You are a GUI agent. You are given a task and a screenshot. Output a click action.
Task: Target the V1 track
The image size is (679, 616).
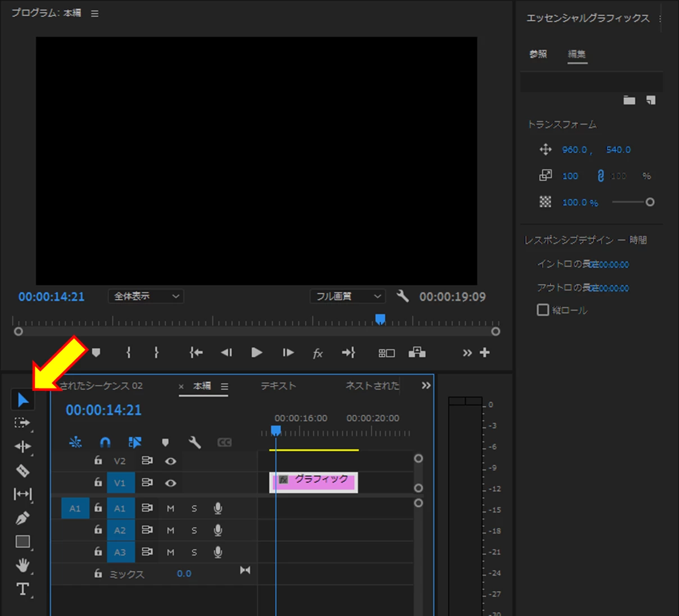coord(120,482)
